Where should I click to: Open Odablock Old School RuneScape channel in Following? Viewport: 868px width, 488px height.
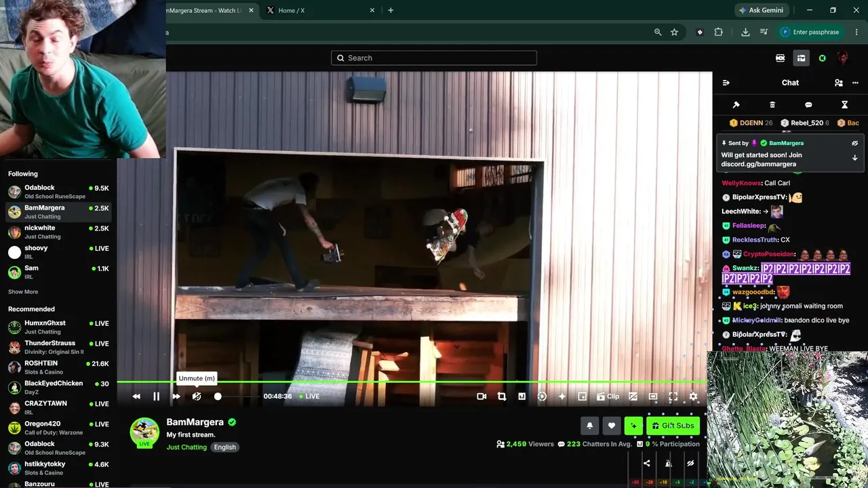tap(58, 192)
